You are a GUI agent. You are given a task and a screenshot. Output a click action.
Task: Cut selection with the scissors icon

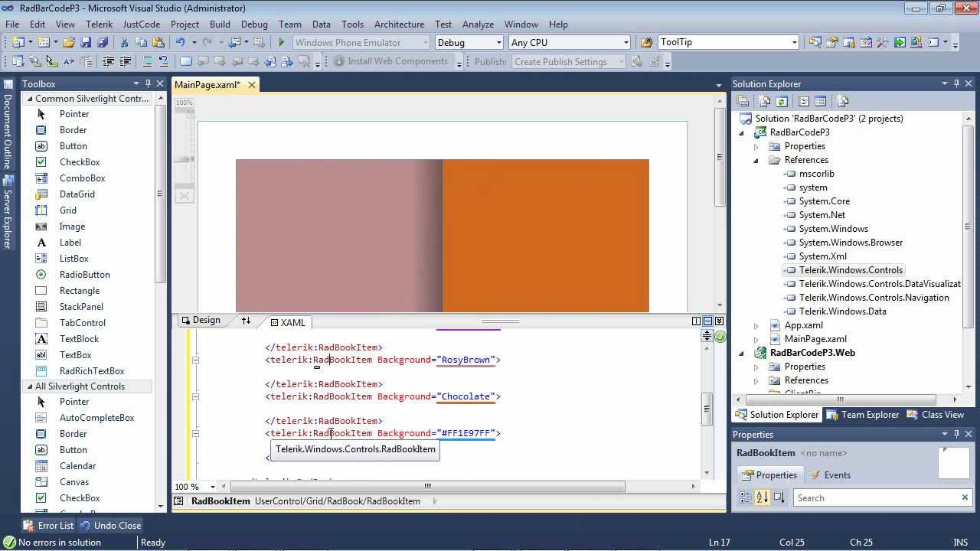pyautogui.click(x=124, y=43)
